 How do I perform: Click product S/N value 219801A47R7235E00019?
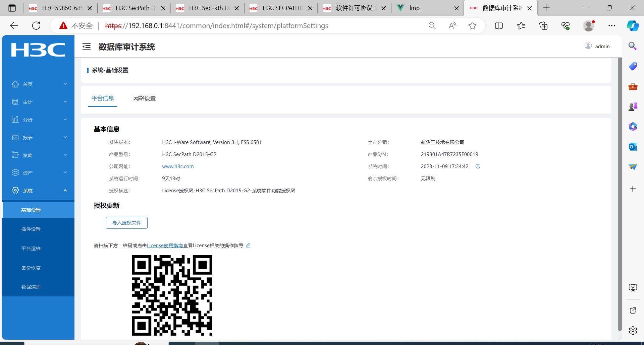449,154
